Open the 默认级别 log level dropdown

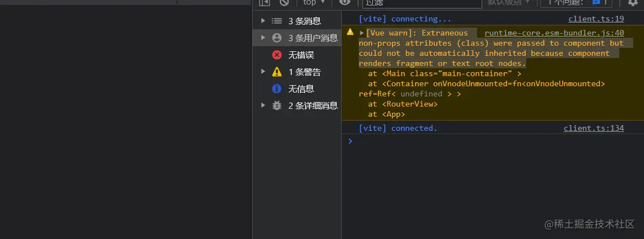click(509, 2)
